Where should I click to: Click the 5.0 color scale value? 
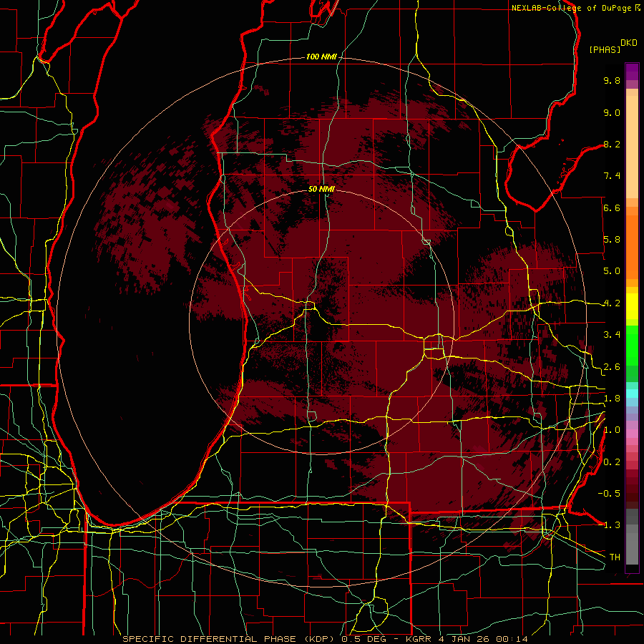click(612, 271)
